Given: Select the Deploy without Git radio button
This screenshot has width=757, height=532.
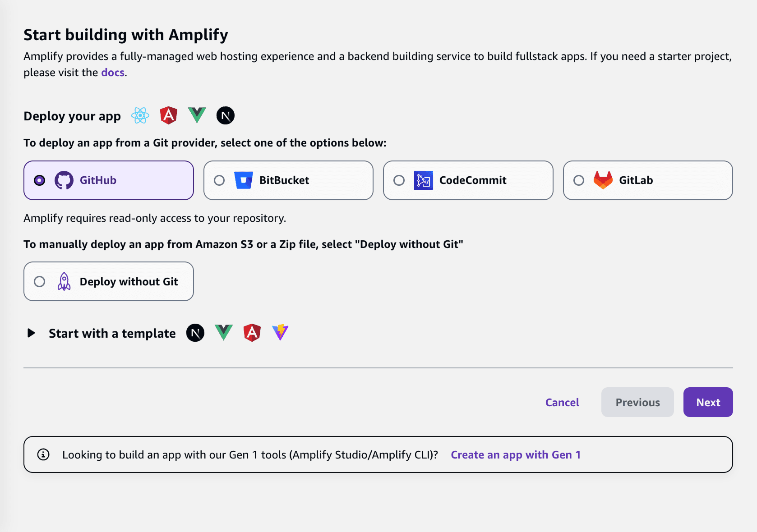Looking at the screenshot, I should (40, 281).
